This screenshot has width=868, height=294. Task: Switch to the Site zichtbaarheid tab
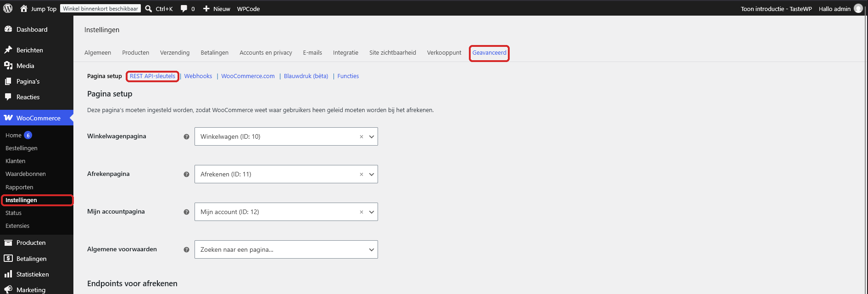click(393, 52)
